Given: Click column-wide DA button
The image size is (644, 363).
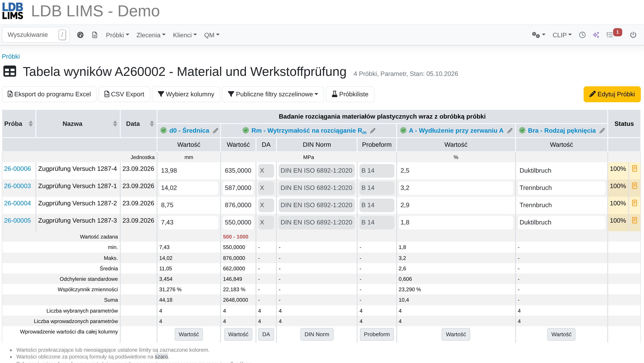Looking at the screenshot, I should click(266, 334).
